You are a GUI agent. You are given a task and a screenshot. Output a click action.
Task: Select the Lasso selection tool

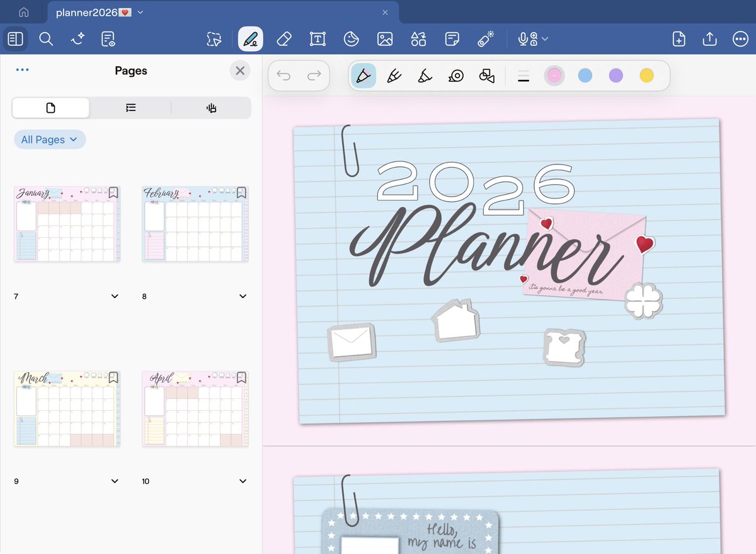point(214,39)
